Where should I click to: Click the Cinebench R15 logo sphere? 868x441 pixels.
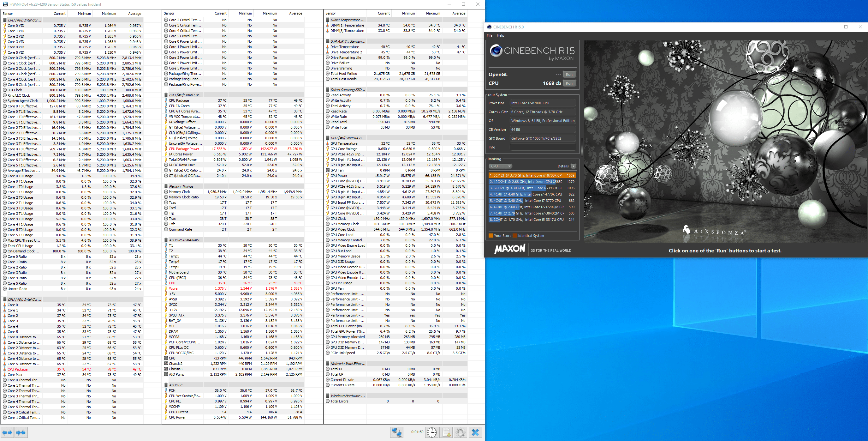[x=496, y=51]
